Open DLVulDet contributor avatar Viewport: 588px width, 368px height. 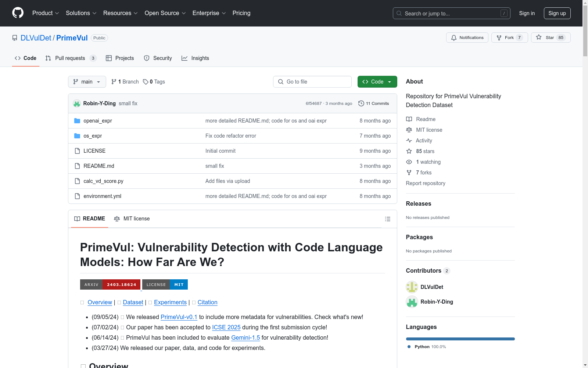(x=412, y=287)
